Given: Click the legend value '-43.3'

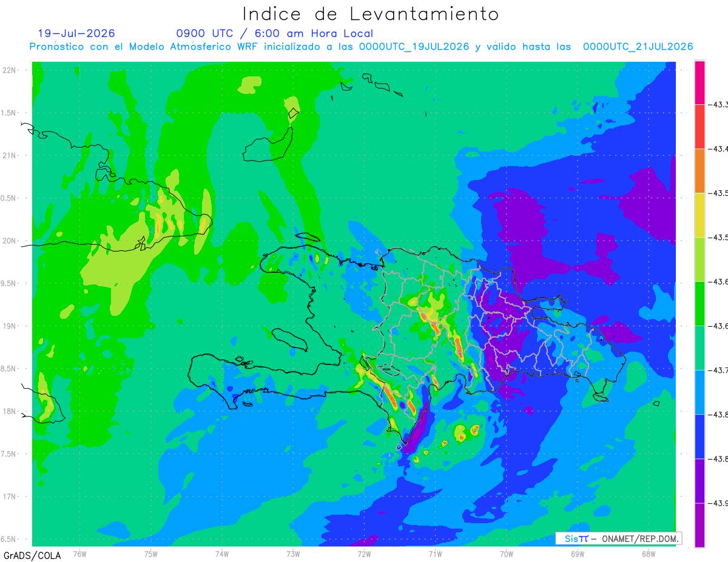Looking at the screenshot, I should [719, 104].
